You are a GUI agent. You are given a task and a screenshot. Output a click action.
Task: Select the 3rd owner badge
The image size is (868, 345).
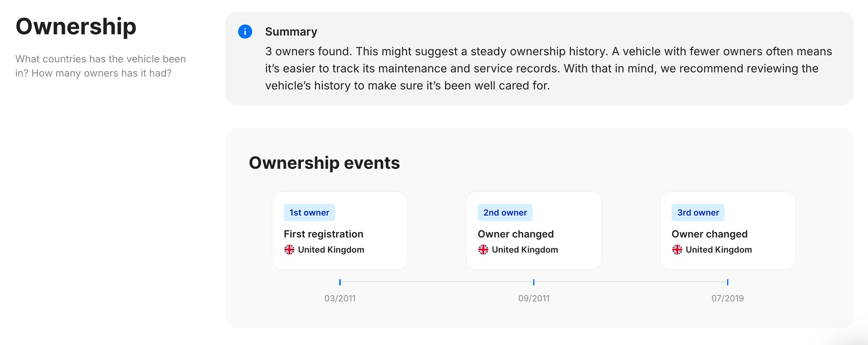(698, 213)
